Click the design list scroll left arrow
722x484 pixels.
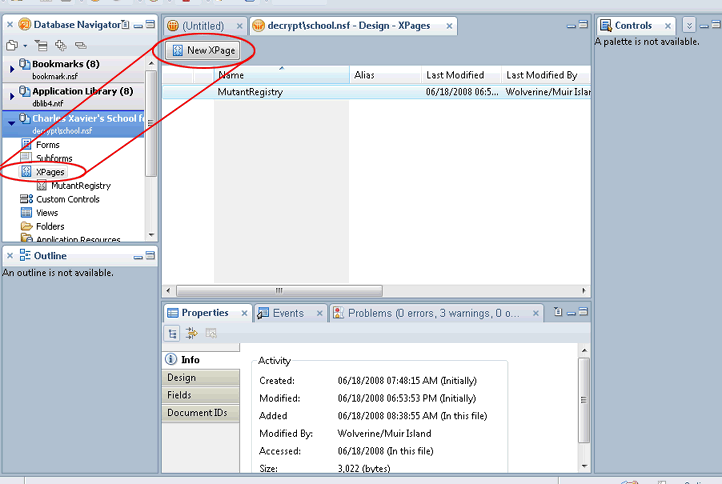coord(168,291)
